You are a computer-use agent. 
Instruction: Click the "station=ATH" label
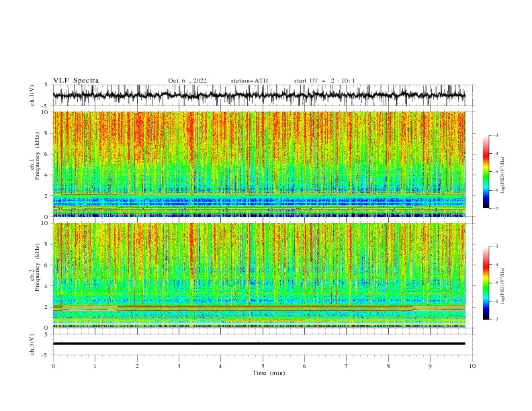click(x=249, y=81)
